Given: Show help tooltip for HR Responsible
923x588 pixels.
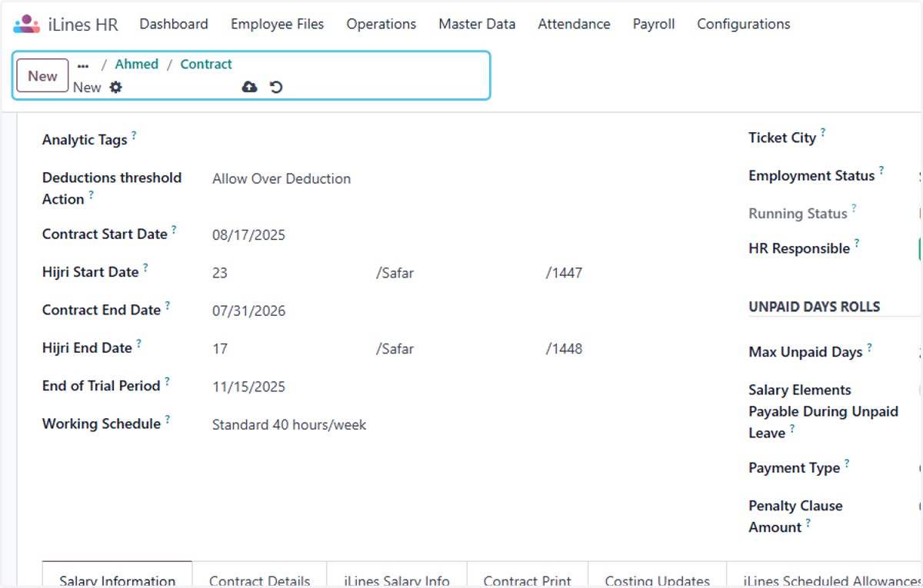Looking at the screenshot, I should (857, 244).
